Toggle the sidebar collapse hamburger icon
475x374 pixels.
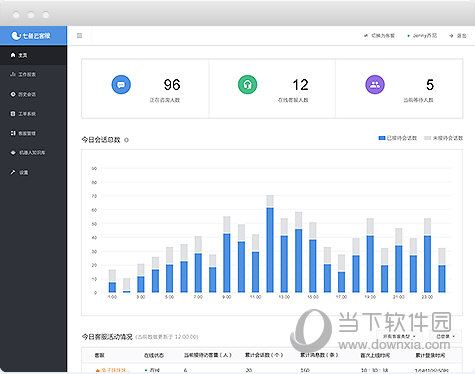79,36
